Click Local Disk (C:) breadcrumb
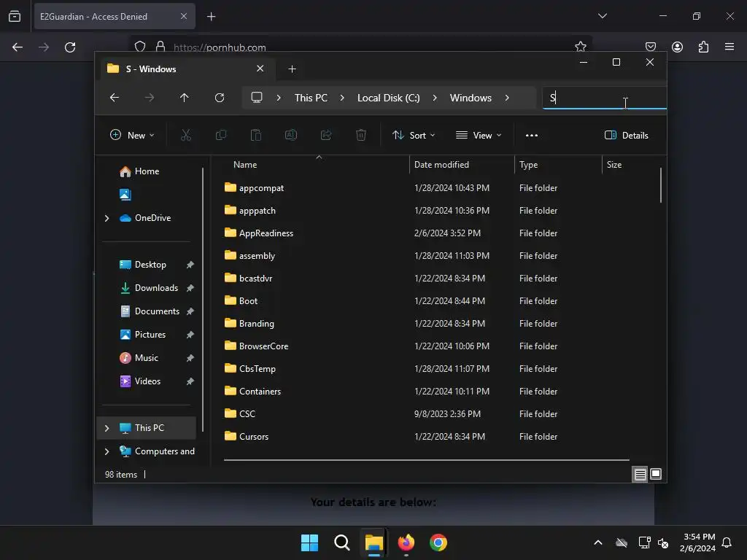The height and width of the screenshot is (560, 747). (x=389, y=98)
